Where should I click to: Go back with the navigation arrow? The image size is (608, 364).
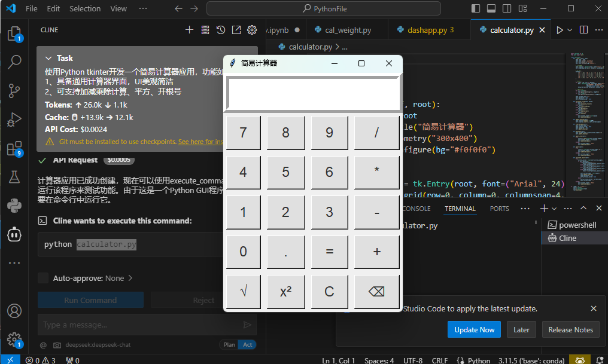click(178, 8)
